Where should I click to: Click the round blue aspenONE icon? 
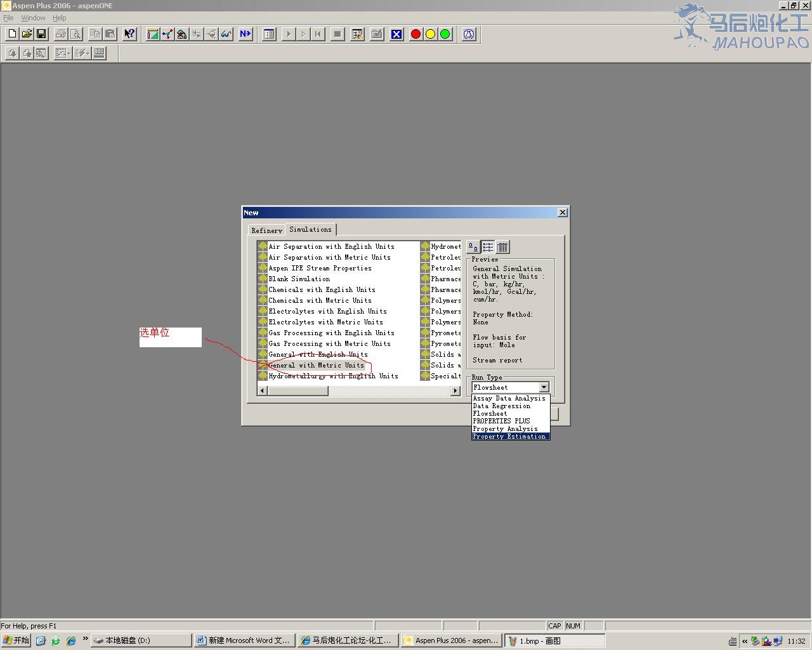(x=469, y=34)
